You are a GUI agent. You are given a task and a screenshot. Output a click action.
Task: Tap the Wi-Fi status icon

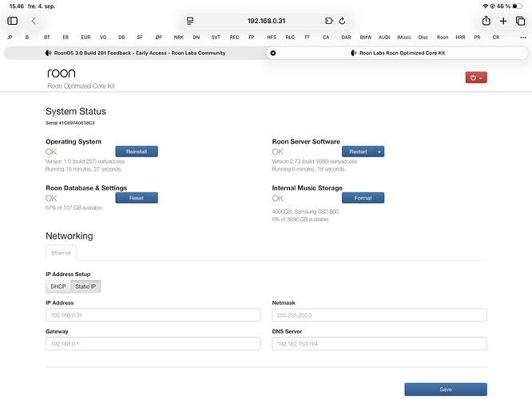click(485, 6)
